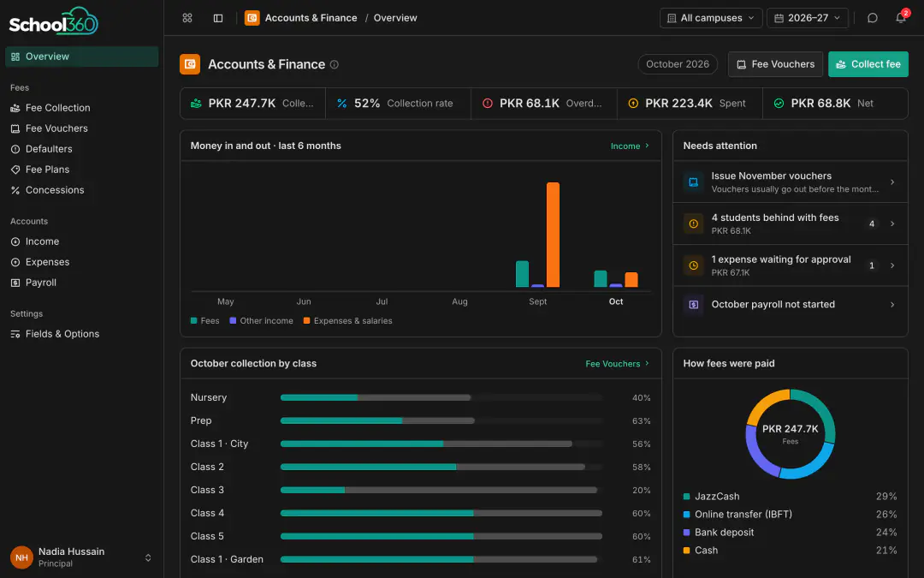924x578 pixels.
Task: Expand the Issue November vouchers chevron
Action: click(x=892, y=182)
